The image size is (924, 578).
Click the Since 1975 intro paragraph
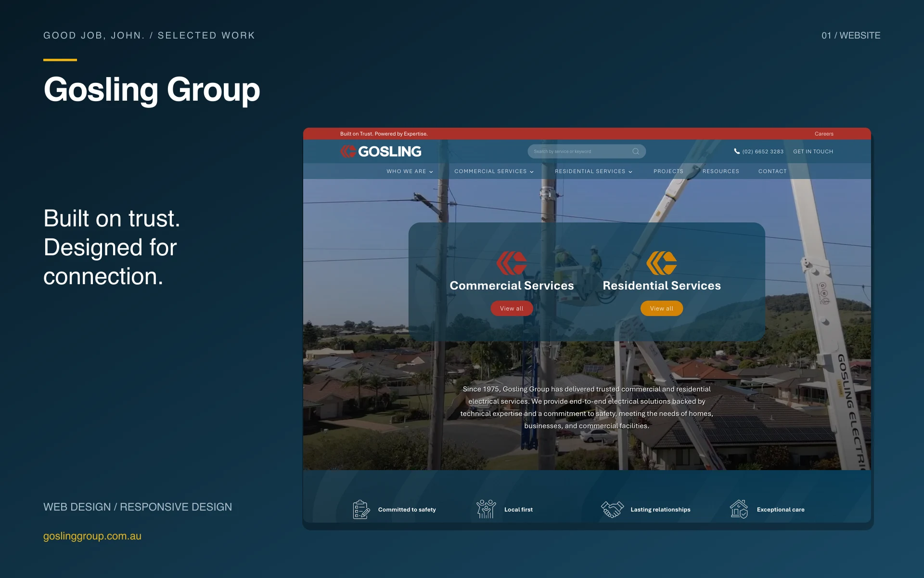click(x=587, y=407)
